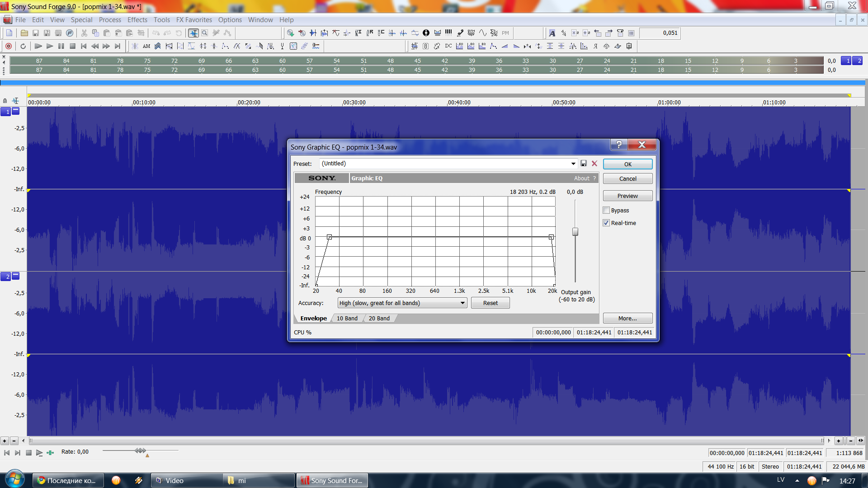This screenshot has width=868, height=488.
Task: Click the More... button
Action: point(627,318)
